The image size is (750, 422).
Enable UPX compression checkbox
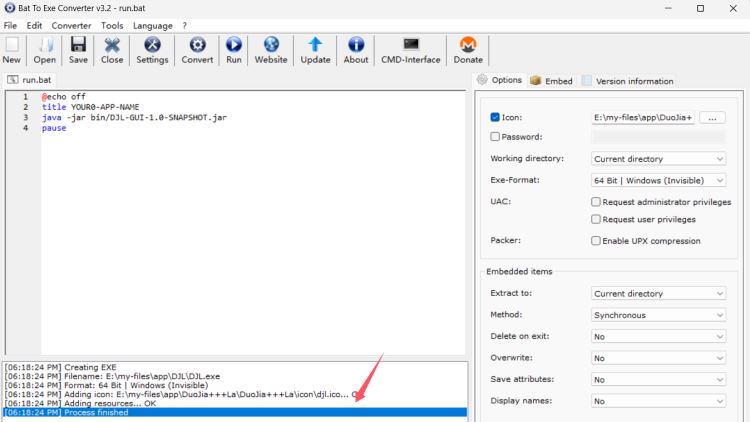(x=596, y=241)
